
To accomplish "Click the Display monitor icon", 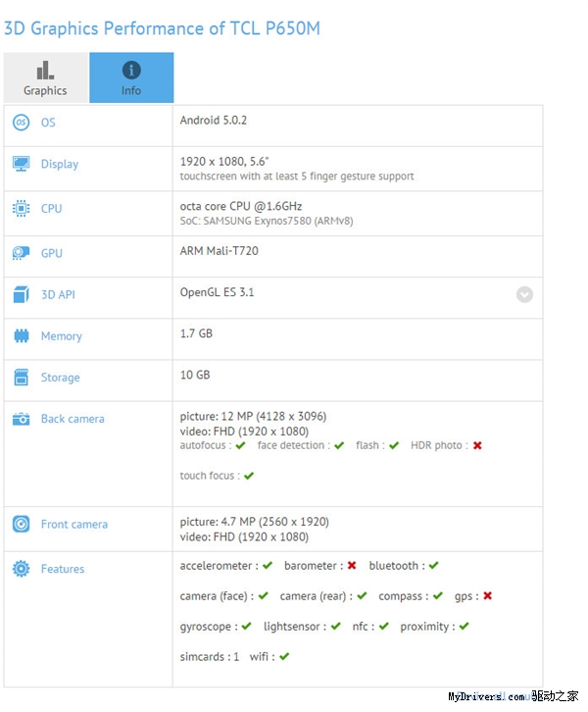I will [21, 164].
